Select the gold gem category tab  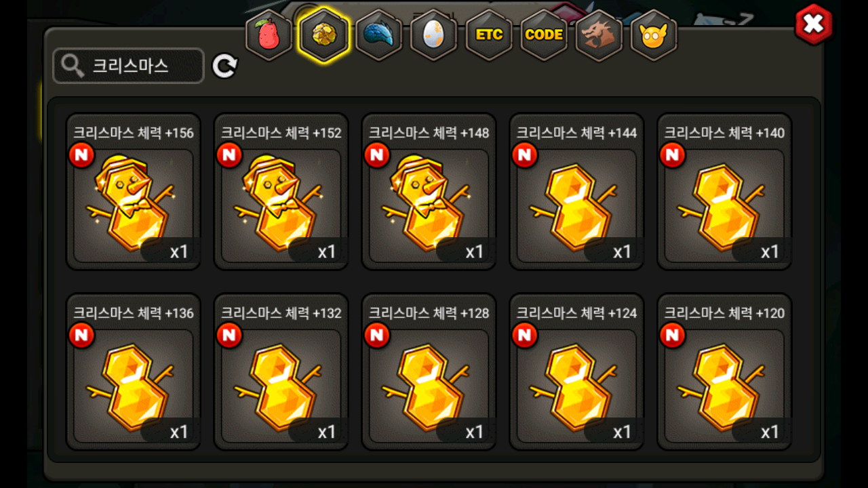[324, 35]
